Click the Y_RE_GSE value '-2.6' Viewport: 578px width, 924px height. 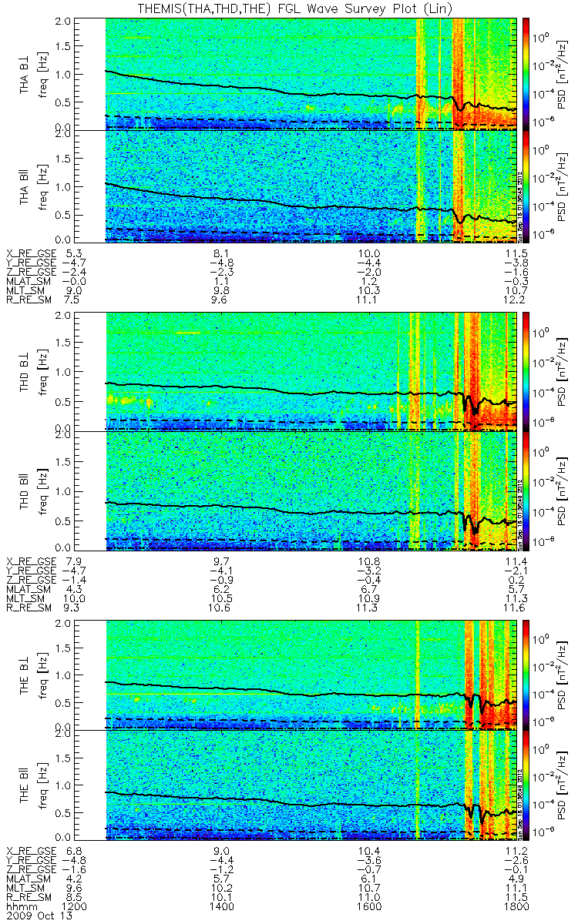pos(515,861)
